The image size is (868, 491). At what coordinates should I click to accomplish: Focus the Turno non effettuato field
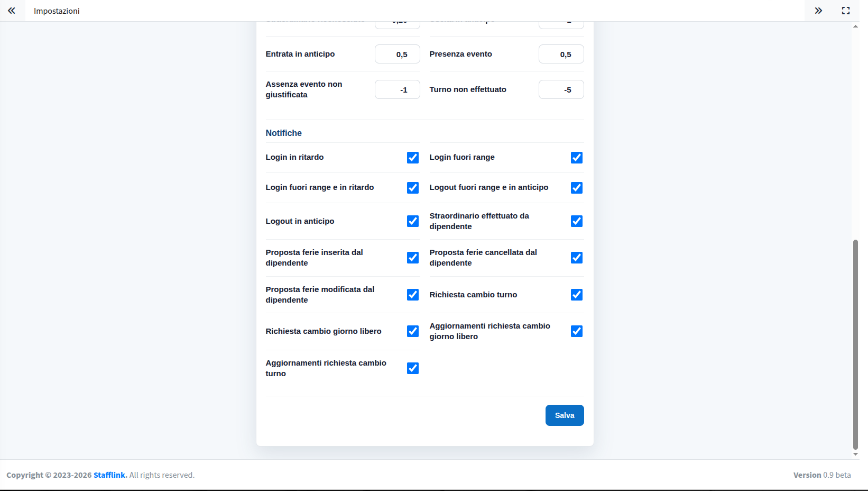pyautogui.click(x=561, y=89)
